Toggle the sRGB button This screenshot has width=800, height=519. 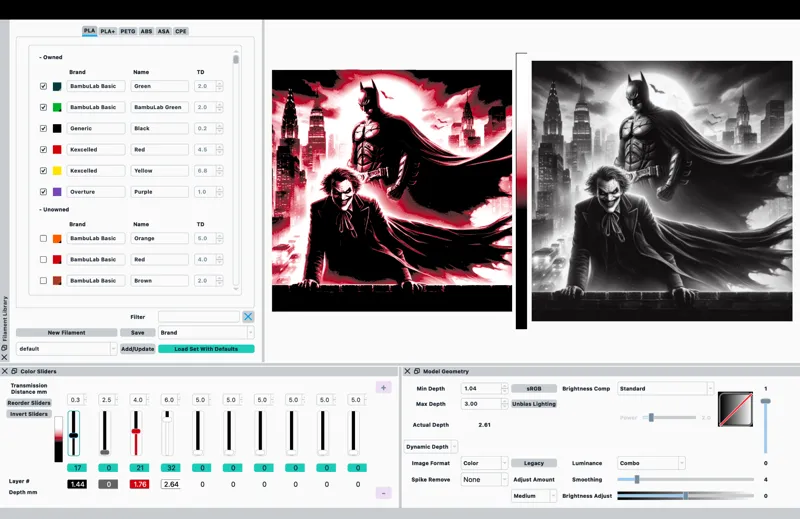[x=534, y=388]
